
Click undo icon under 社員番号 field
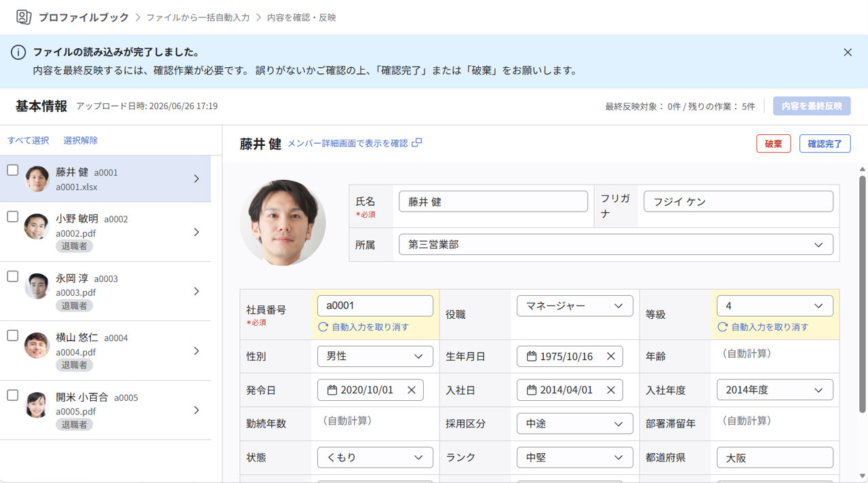tap(323, 327)
